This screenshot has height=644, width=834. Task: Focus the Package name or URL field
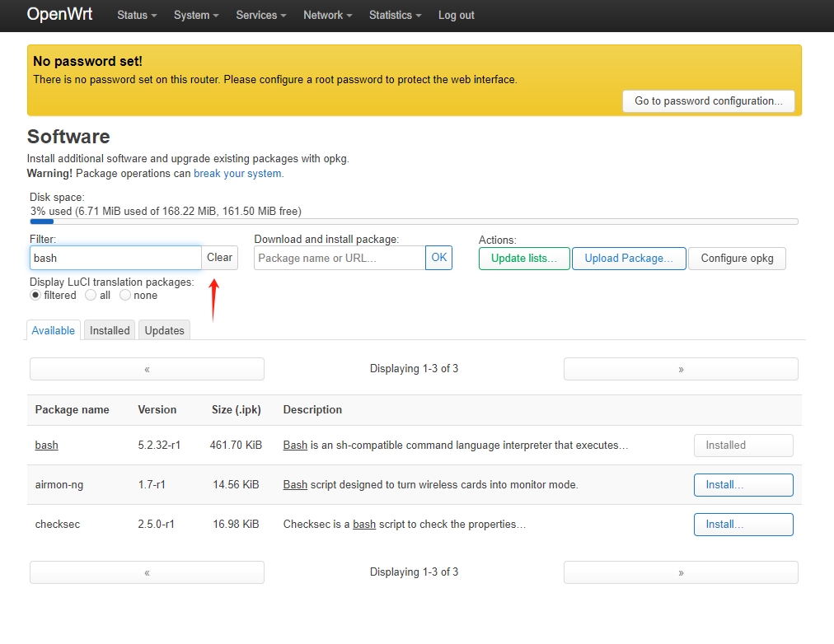coord(340,258)
